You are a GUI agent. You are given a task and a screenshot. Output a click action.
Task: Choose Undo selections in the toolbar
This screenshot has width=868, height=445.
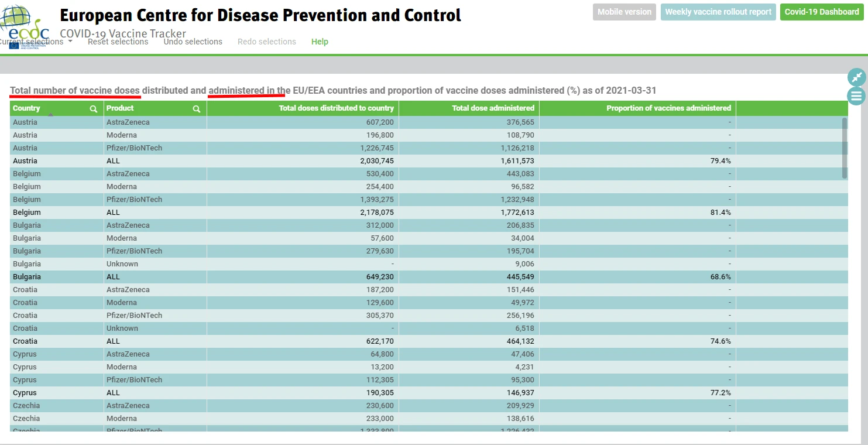click(193, 42)
